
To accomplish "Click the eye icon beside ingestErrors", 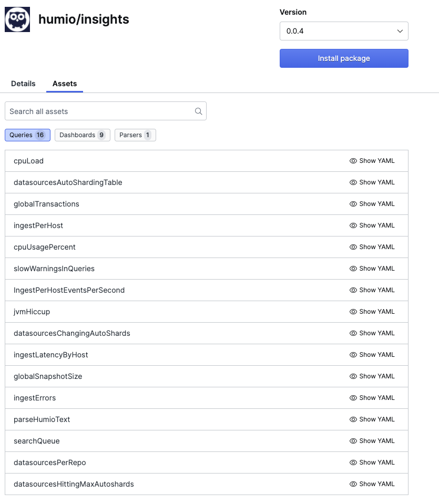I will [x=353, y=398].
